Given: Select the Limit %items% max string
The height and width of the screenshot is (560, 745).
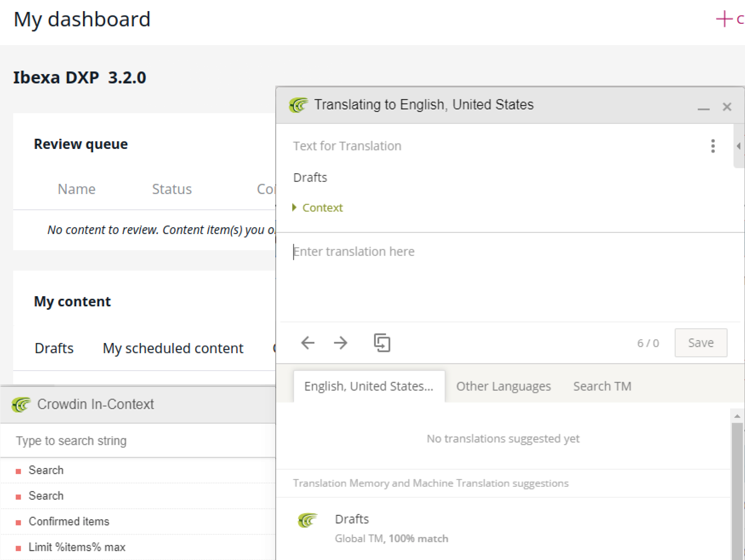Looking at the screenshot, I should (x=138, y=547).
